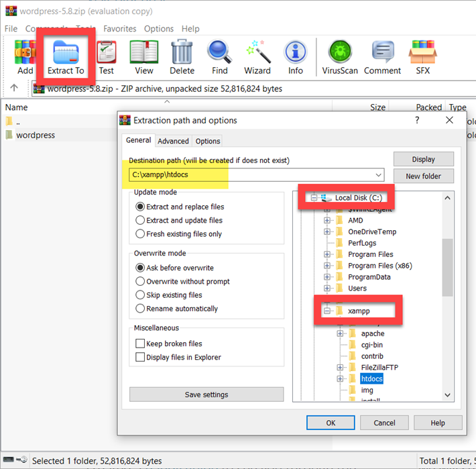This screenshot has width=476, height=469.
Task: Choose Overwrite without prompt radio button
Action: [141, 281]
